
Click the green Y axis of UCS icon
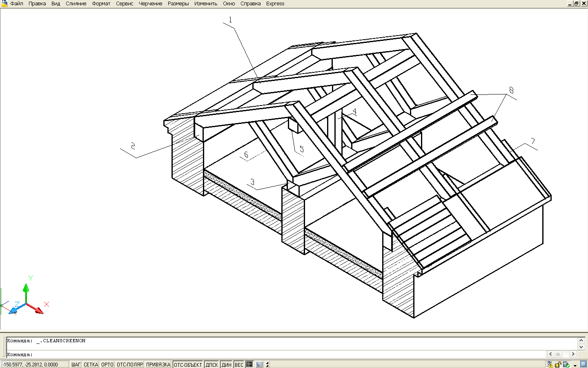pos(26,292)
